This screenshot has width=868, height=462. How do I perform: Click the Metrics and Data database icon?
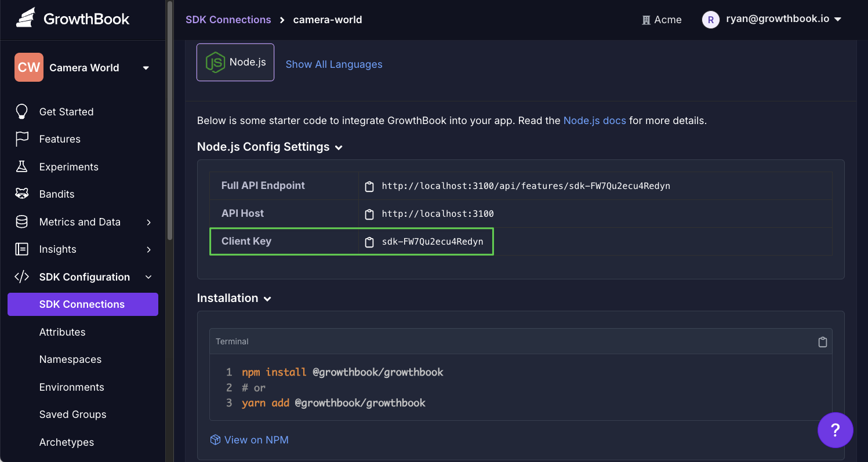pyautogui.click(x=21, y=222)
